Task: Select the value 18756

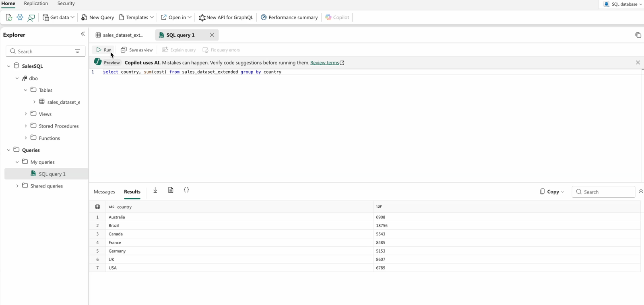Action: point(507,225)
